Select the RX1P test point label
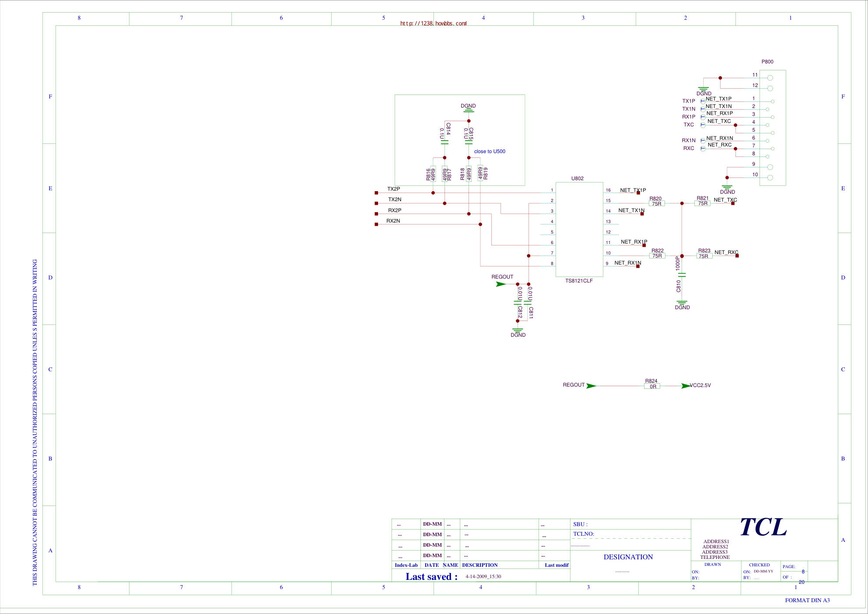Viewport: 868px width, 614px height. click(x=689, y=117)
